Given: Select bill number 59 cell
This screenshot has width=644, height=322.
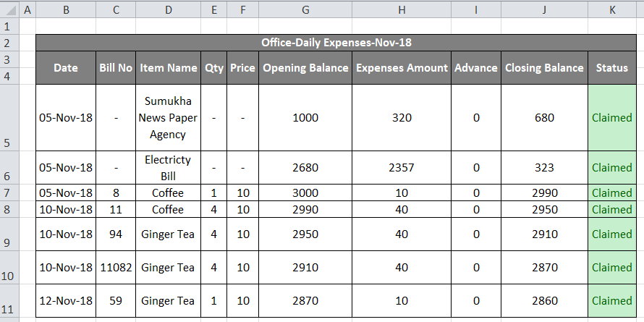Looking at the screenshot, I should (116, 300).
